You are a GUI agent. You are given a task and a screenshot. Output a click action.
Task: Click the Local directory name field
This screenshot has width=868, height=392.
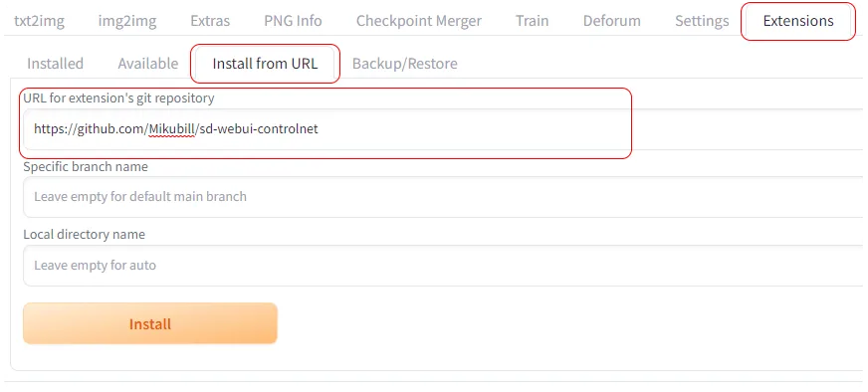pos(443,266)
